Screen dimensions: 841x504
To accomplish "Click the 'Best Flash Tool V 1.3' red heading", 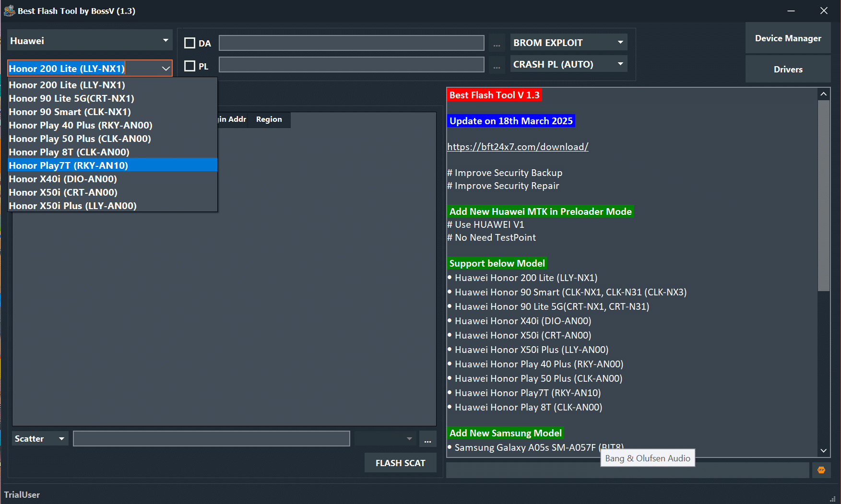I will click(x=494, y=95).
